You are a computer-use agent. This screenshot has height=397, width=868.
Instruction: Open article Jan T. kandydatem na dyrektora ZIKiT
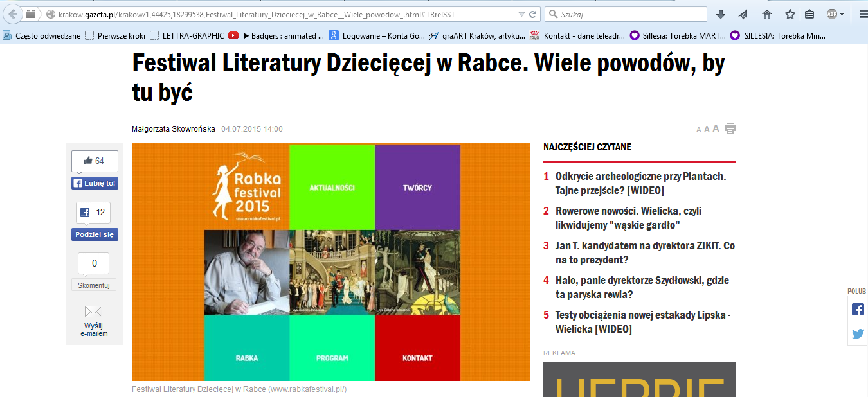click(x=645, y=252)
